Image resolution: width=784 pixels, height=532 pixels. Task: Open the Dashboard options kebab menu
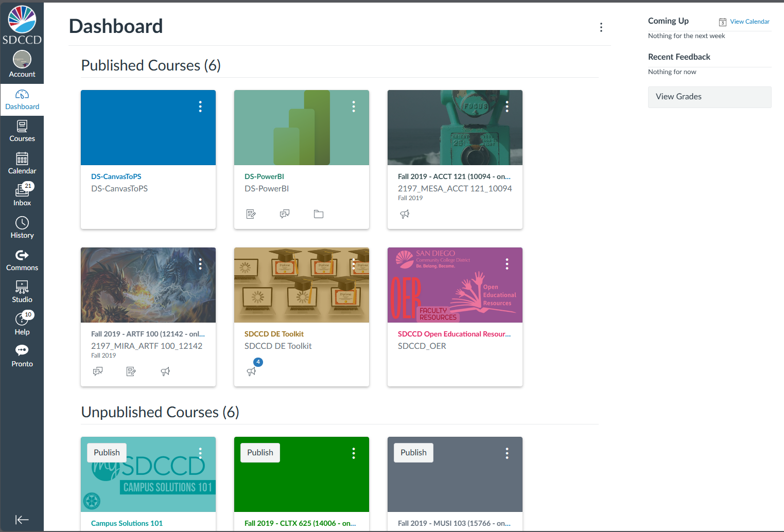point(601,27)
